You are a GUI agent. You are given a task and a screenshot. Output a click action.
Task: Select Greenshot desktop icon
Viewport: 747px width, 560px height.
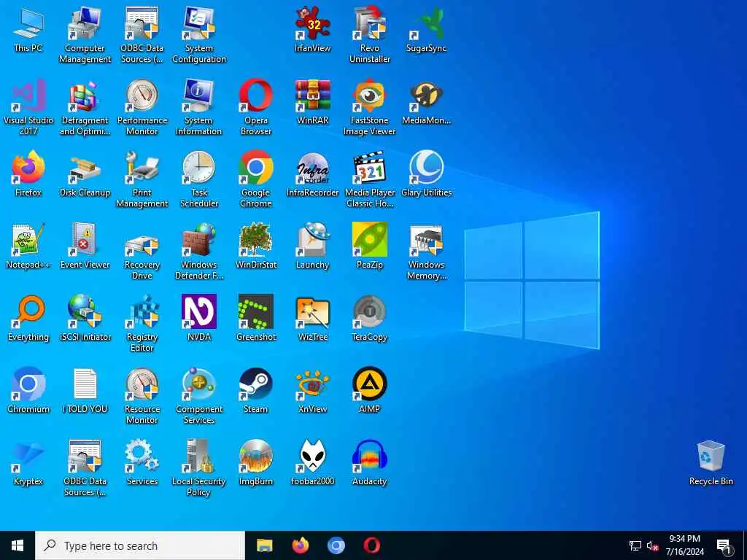(x=256, y=318)
